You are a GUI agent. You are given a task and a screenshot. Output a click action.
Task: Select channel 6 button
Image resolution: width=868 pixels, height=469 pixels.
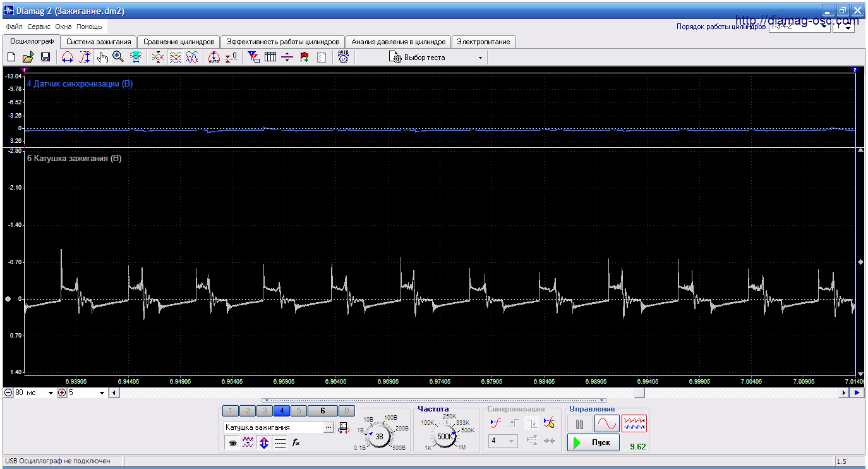click(x=323, y=411)
